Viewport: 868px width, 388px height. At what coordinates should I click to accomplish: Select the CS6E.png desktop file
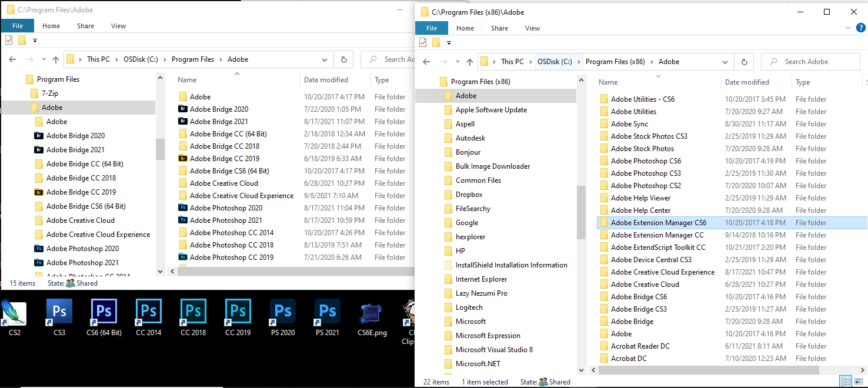pyautogui.click(x=372, y=317)
